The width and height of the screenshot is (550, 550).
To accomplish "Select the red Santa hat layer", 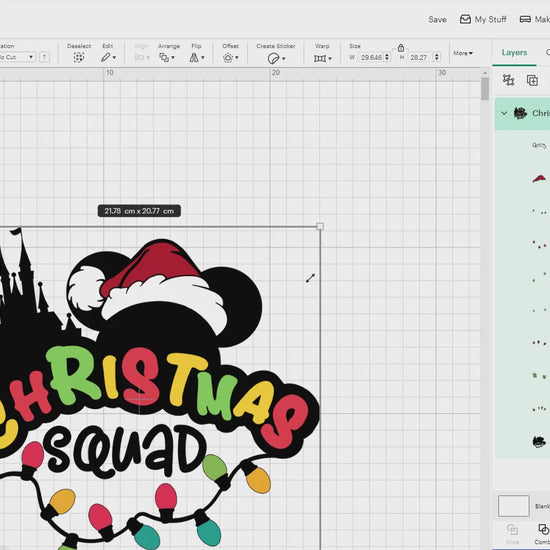I will [539, 179].
